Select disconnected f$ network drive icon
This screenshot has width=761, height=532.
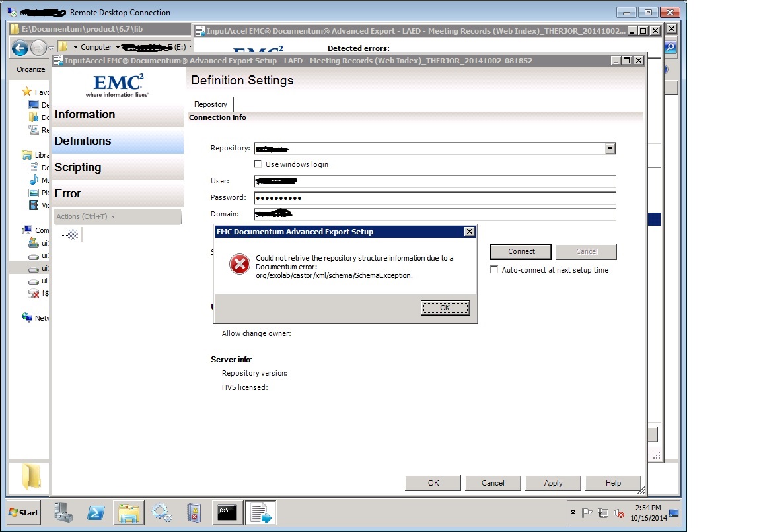34,293
